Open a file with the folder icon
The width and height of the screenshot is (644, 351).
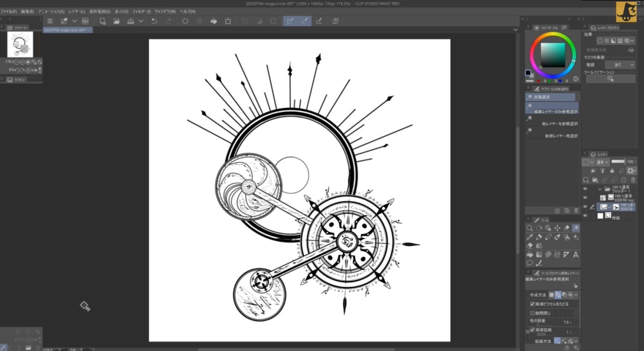pos(116,21)
